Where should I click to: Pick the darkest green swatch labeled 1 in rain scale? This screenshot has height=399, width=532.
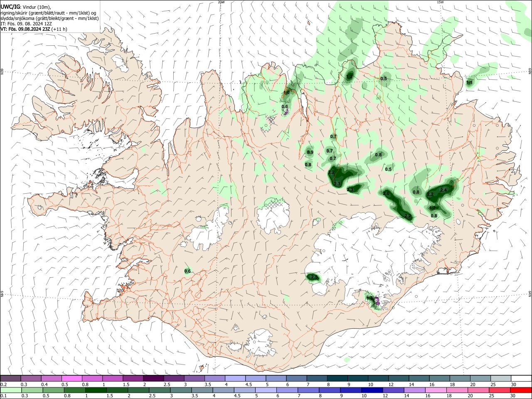pyautogui.click(x=96, y=390)
